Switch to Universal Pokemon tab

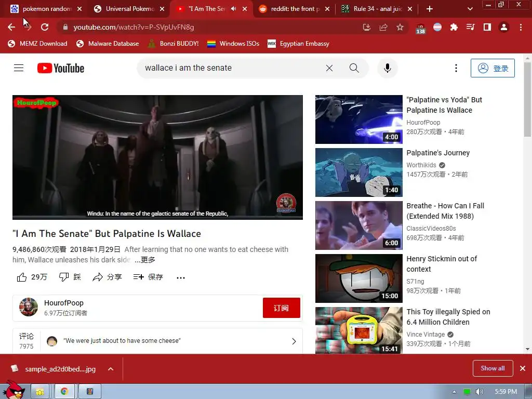129,9
